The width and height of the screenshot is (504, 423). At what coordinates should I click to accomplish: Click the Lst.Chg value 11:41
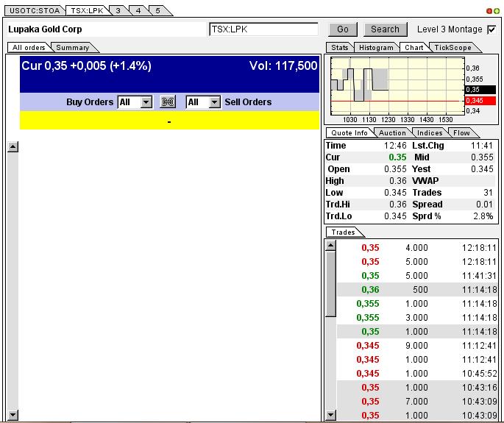click(x=482, y=146)
